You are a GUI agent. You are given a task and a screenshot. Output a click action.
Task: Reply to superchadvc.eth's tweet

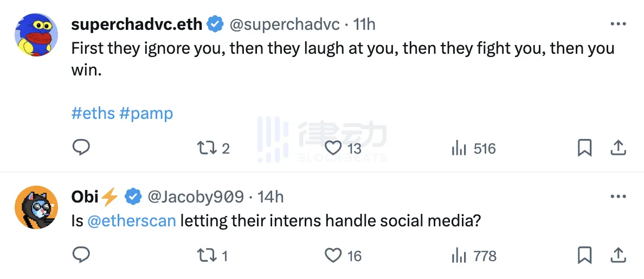81,148
